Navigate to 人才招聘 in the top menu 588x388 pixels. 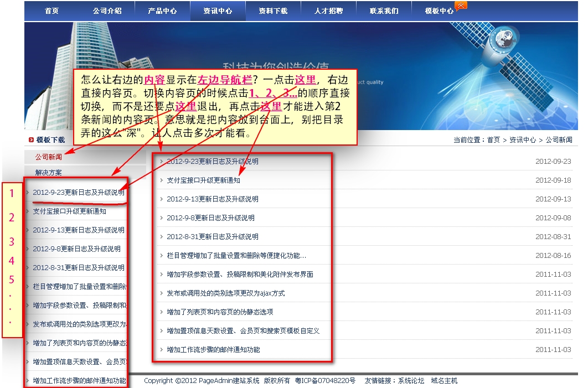(328, 11)
